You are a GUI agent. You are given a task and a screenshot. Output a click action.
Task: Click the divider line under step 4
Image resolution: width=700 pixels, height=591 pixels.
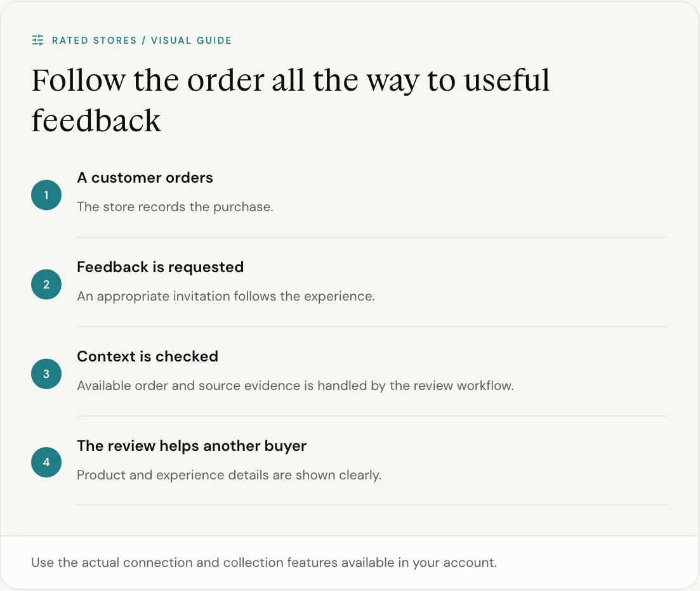(373, 505)
